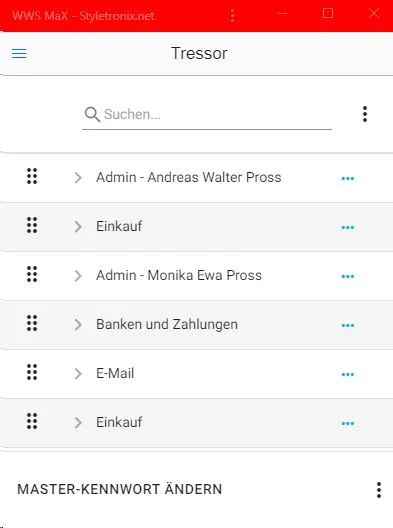Open the blue more-options dots for Admin - Monika Ewa Pross
Image resolution: width=393 pixels, height=528 pixels.
tap(348, 276)
